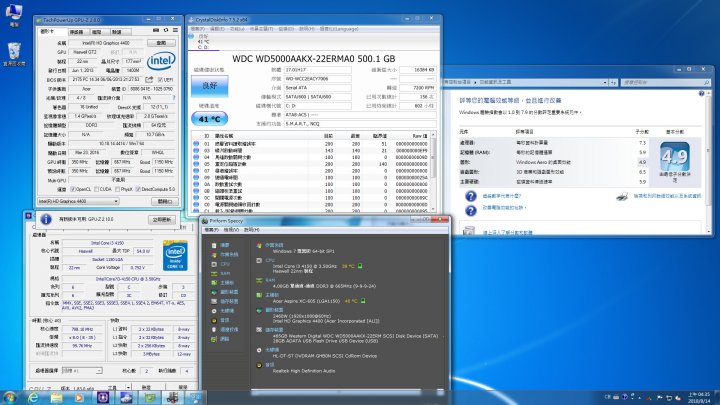Click the Windows Start button
Image resolution: width=720 pixels, height=405 pixels.
click(10, 397)
